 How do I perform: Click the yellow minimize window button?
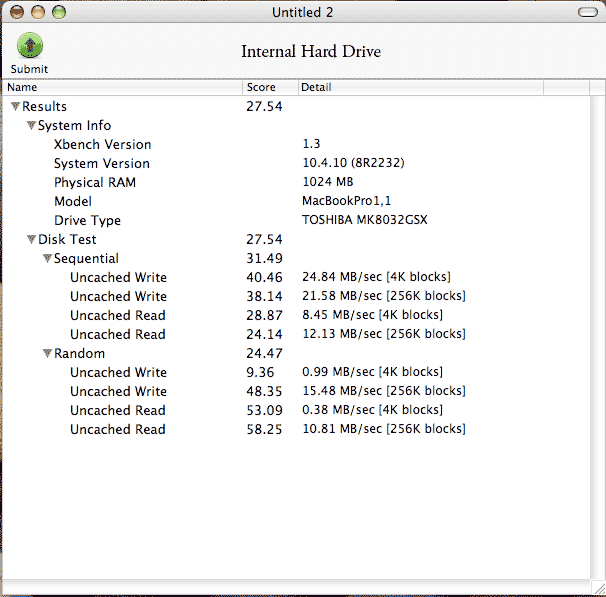[38, 12]
